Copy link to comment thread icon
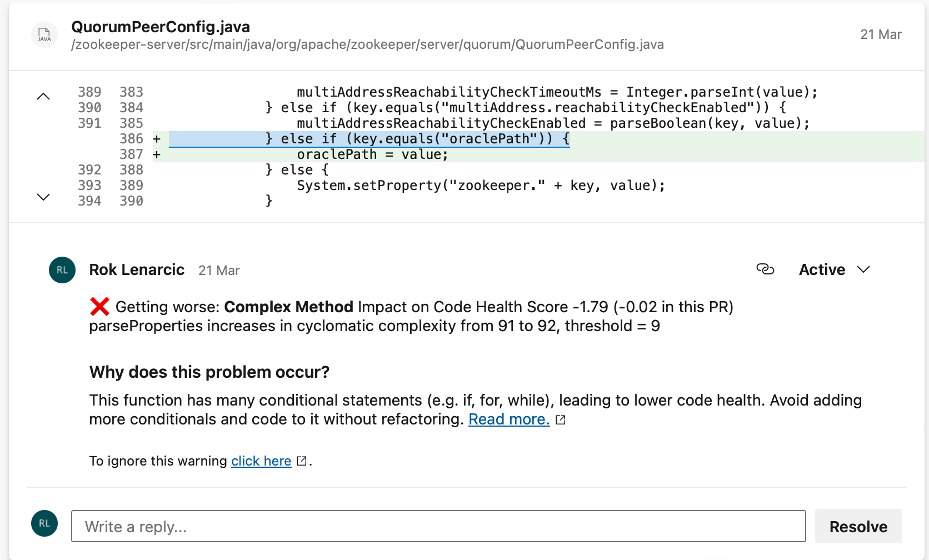Image resolution: width=929 pixels, height=560 pixels. point(765,269)
